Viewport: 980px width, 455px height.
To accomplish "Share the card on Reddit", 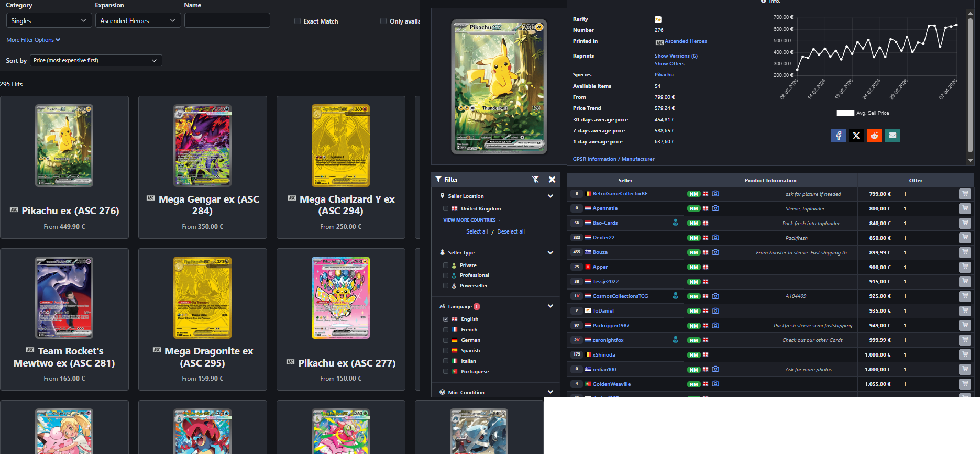I will coord(875,136).
